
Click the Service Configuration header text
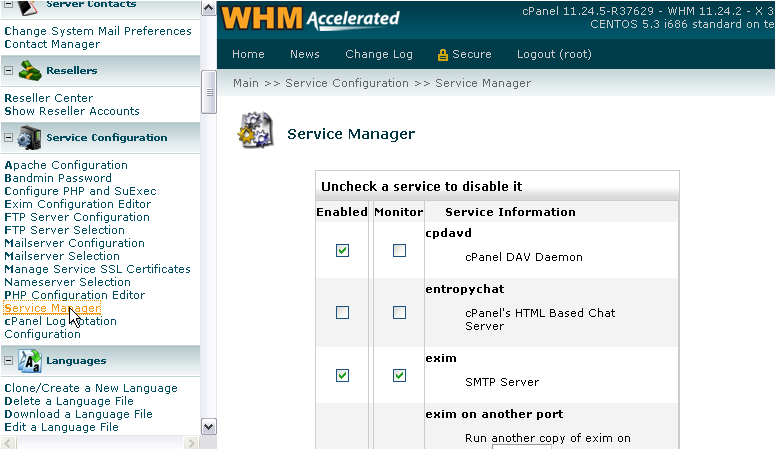[x=107, y=138]
